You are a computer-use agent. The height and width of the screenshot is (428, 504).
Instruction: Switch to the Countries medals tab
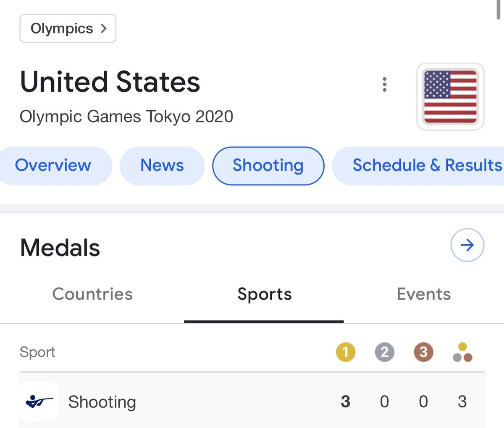pos(92,294)
